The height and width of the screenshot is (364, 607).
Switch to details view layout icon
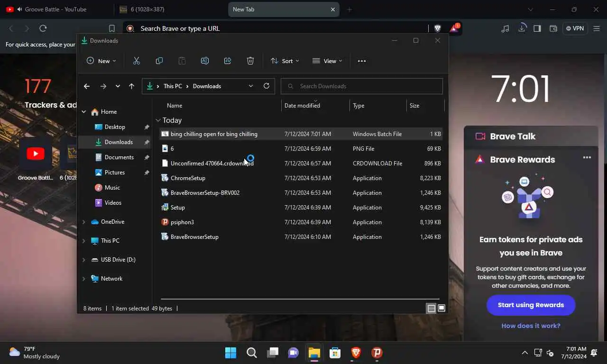point(431,309)
